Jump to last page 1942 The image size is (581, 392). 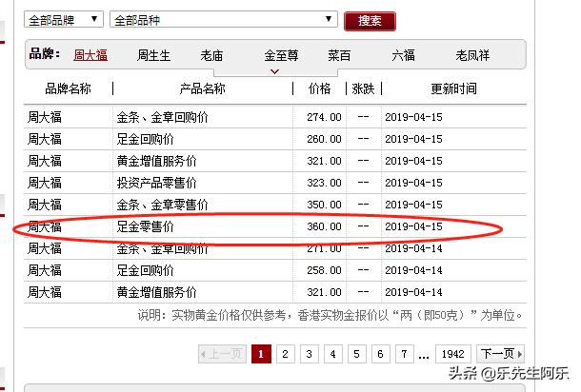(x=453, y=354)
